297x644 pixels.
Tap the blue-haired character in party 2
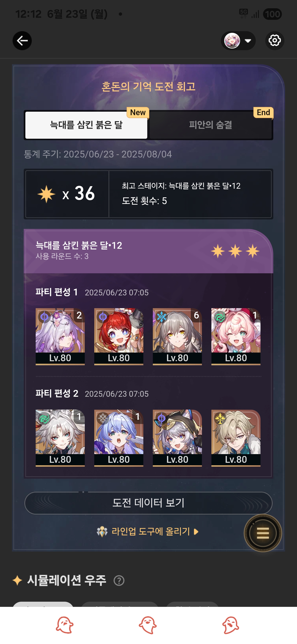(x=119, y=438)
